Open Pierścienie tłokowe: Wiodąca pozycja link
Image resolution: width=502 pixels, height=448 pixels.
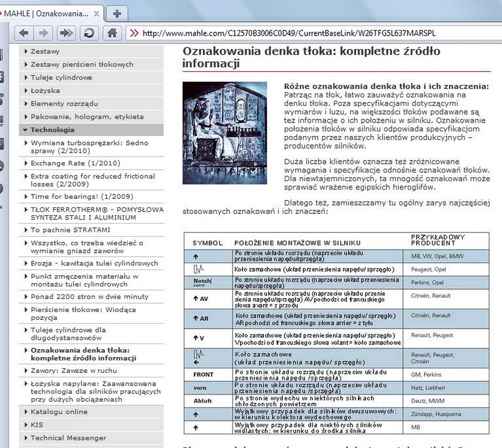[x=83, y=314]
